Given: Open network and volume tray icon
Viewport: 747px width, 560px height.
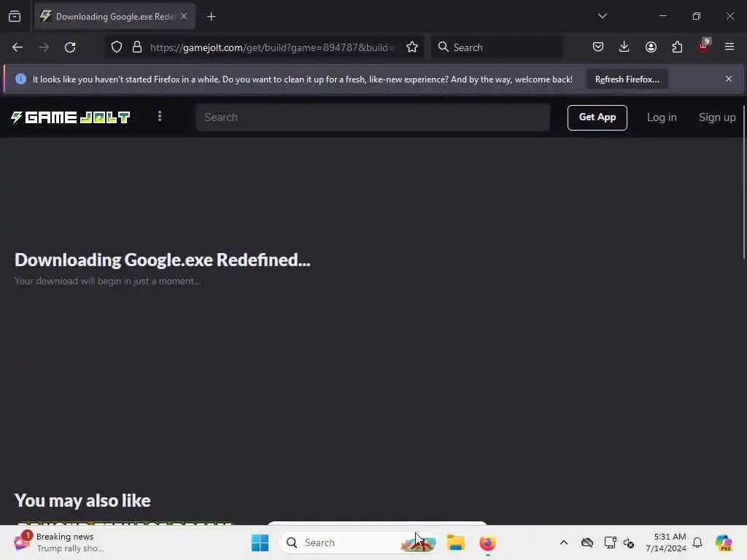Looking at the screenshot, I should pos(629,542).
